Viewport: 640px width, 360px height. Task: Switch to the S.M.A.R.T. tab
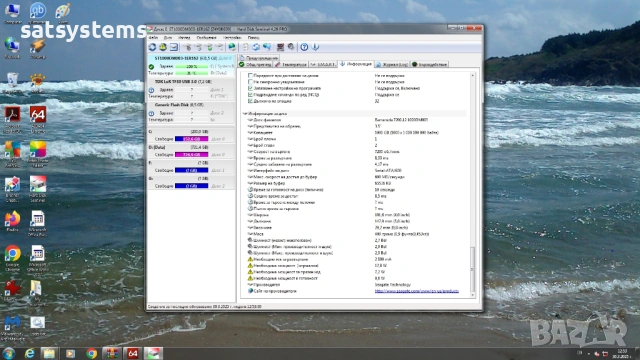[323, 64]
